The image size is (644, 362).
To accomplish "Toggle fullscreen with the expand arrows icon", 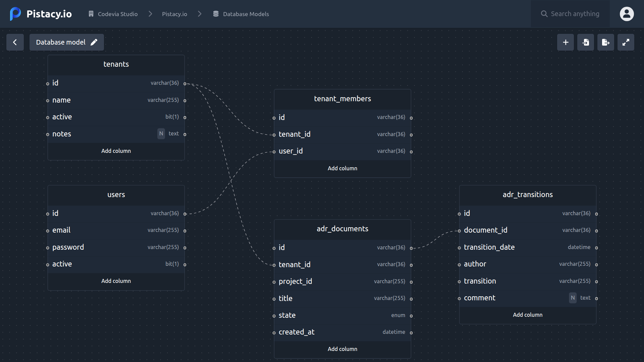I will [626, 42].
